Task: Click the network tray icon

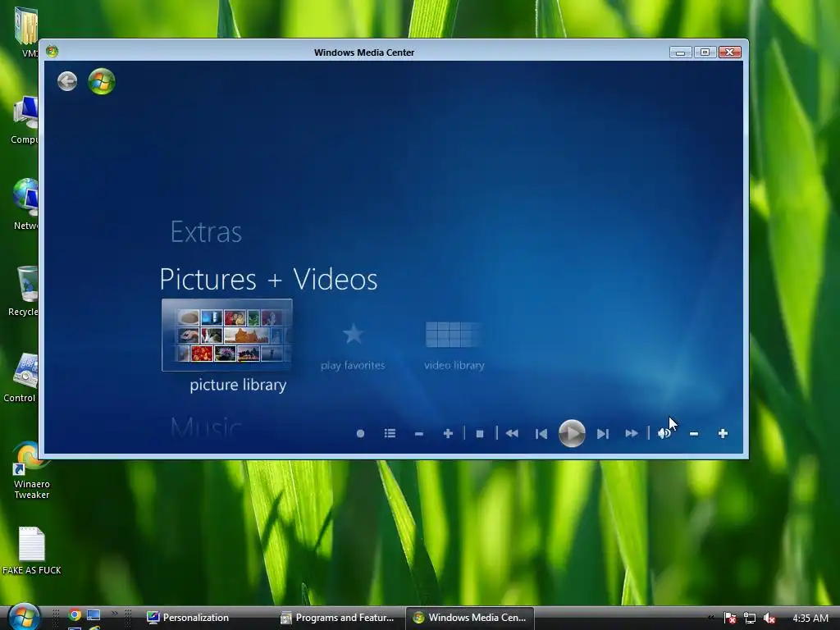Action: click(750, 619)
